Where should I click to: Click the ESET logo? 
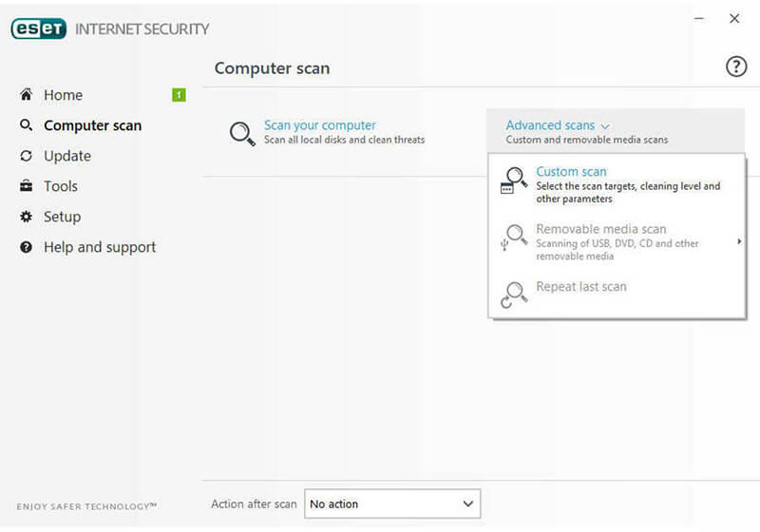tap(39, 28)
